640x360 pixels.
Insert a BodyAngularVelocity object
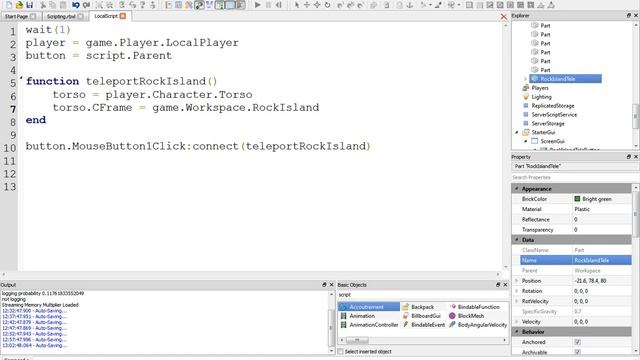coord(478,325)
